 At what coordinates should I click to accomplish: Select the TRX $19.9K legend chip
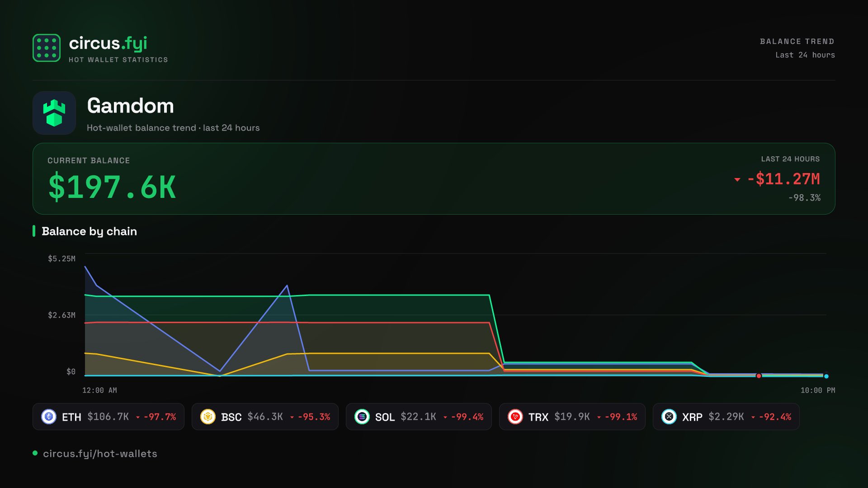pos(572,417)
